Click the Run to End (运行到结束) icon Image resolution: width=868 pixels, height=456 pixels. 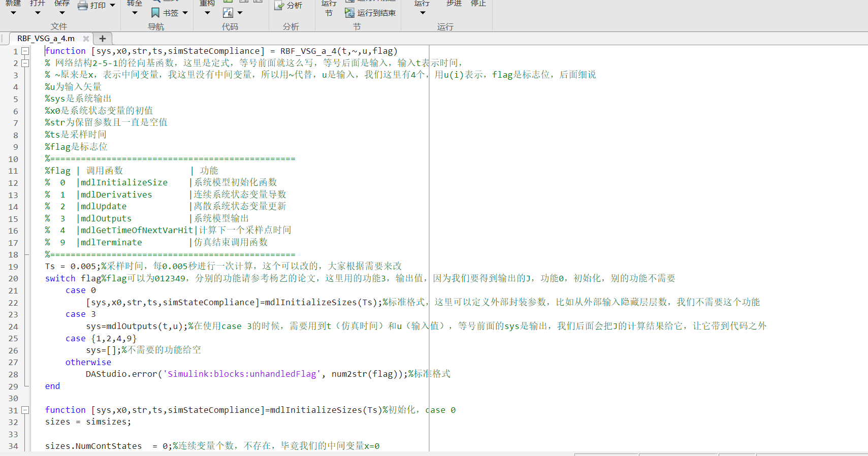(x=349, y=13)
